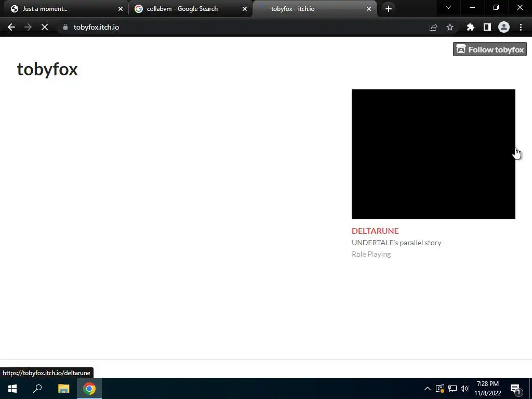Screen dimensions: 532x399
Task: Switch to the 'Just a moment...' tab
Action: 64,9
